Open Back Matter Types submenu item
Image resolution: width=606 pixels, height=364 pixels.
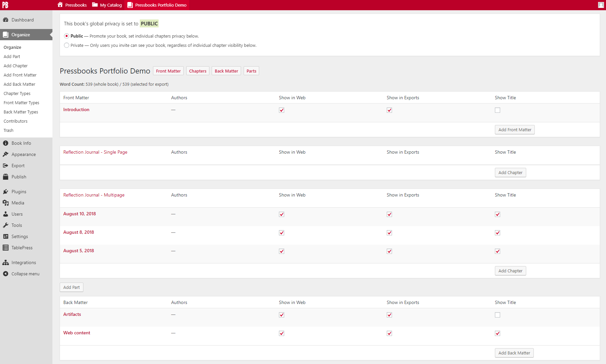(21, 112)
